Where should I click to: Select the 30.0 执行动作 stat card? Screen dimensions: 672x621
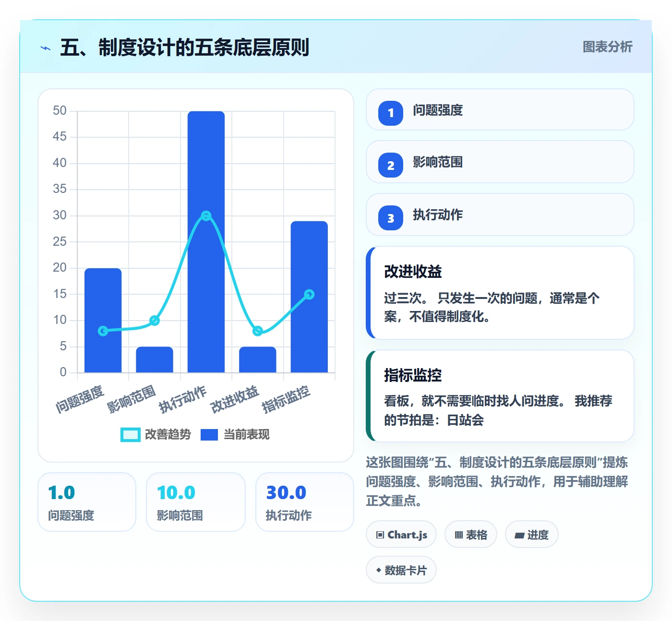pos(305,502)
